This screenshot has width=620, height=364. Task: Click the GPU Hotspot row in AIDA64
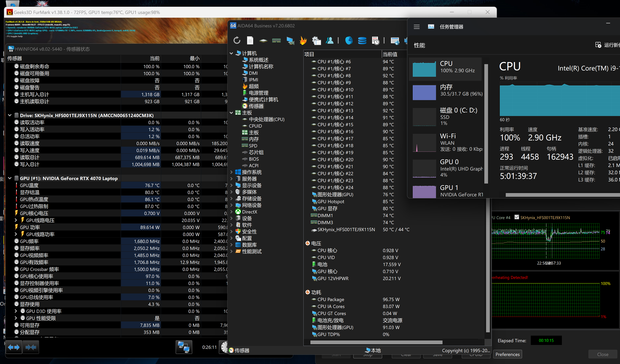click(x=353, y=201)
